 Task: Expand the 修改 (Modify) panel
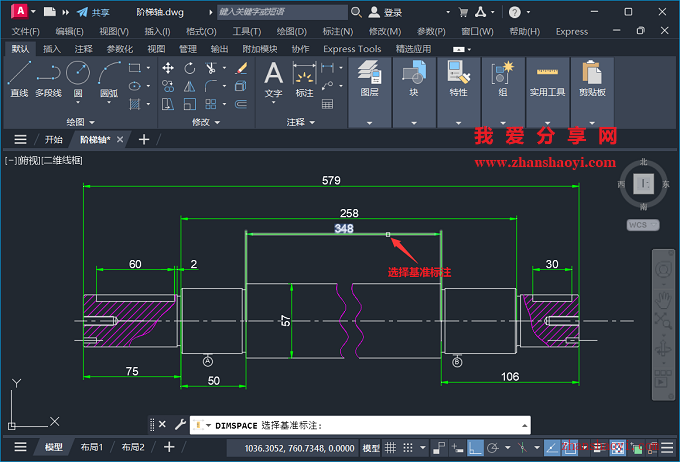[206, 122]
